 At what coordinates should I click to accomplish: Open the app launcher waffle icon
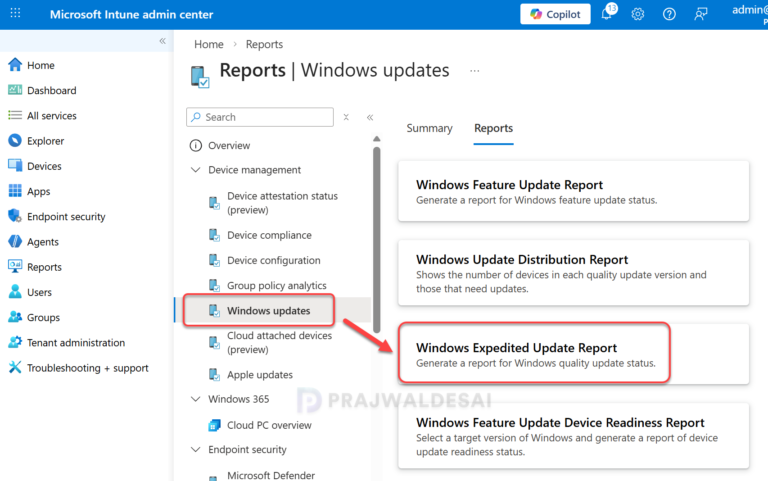point(15,13)
